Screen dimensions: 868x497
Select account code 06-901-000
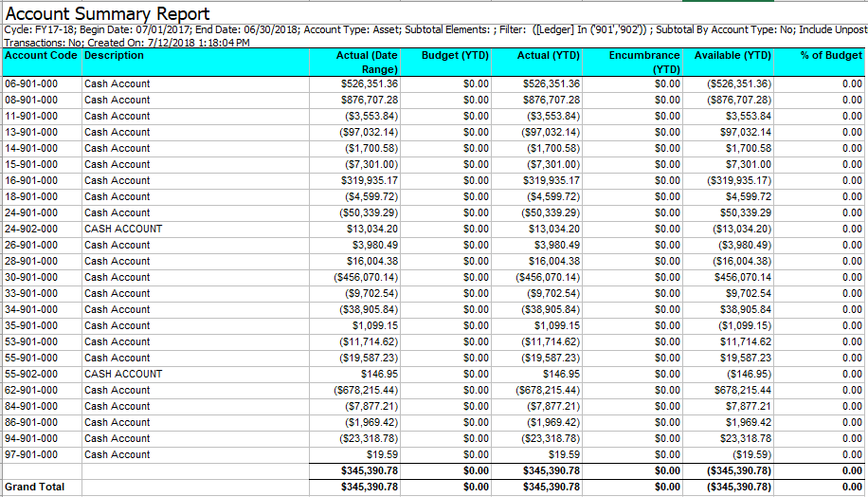[x=31, y=83]
